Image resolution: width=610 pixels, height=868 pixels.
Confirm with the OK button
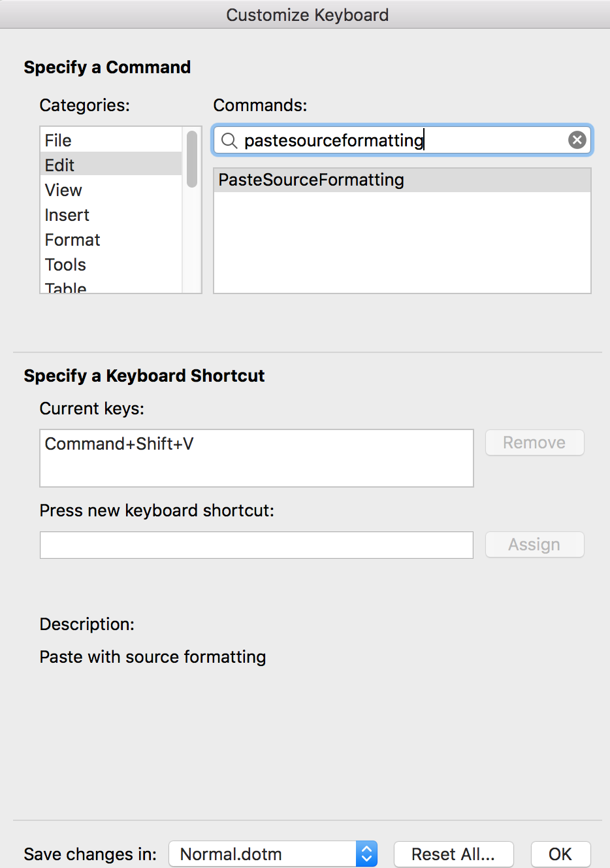click(560, 854)
